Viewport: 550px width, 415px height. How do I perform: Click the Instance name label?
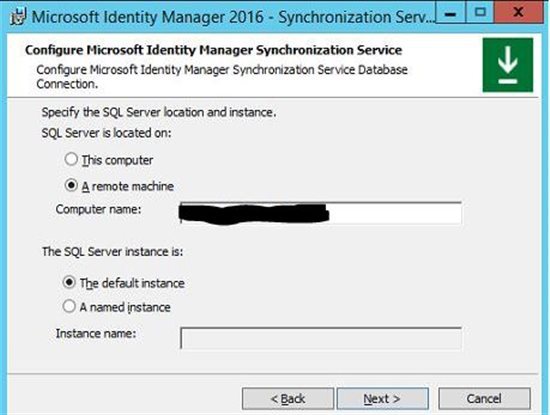(x=96, y=333)
